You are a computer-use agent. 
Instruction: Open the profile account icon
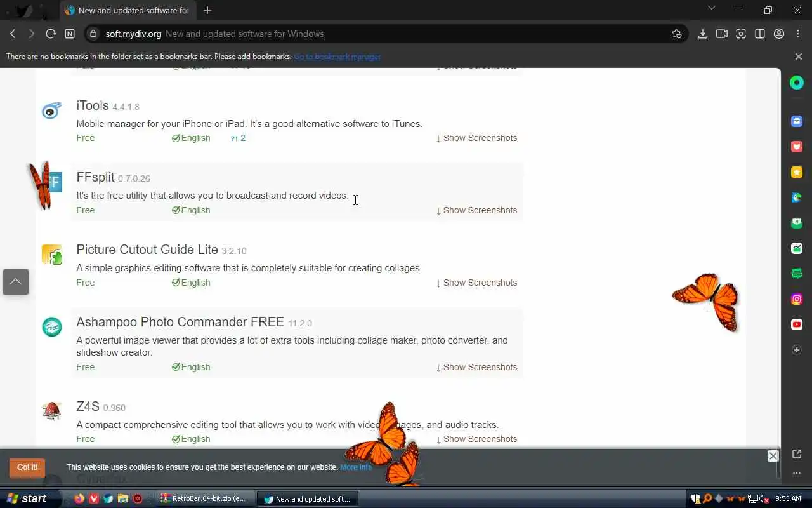pyautogui.click(x=779, y=34)
